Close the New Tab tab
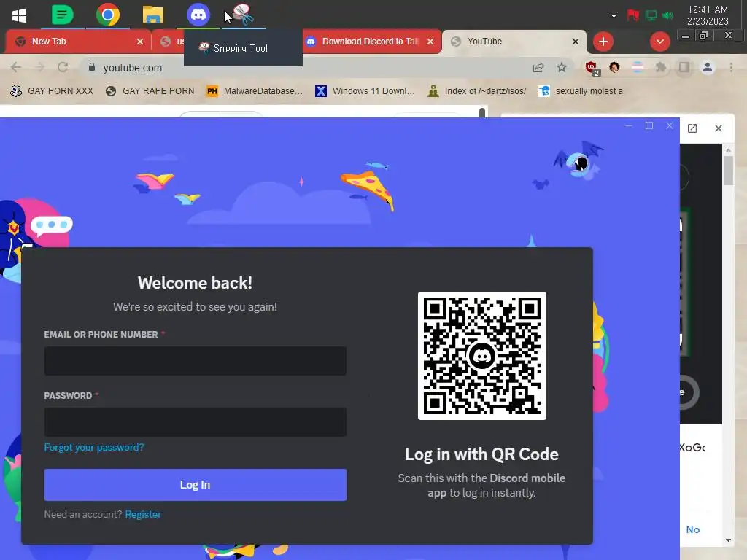Viewport: 747px width, 560px height. point(140,42)
